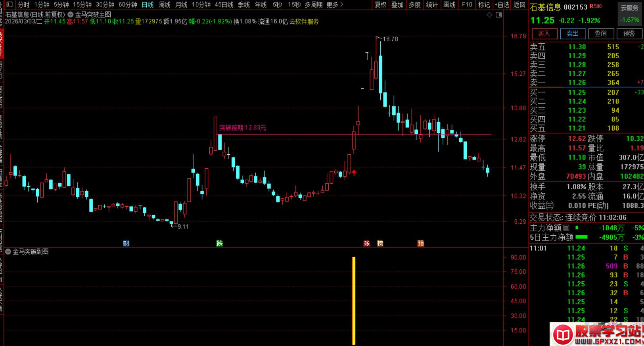
Task: Click the left sidebar panel toggle icon
Action: (x=9, y=5)
